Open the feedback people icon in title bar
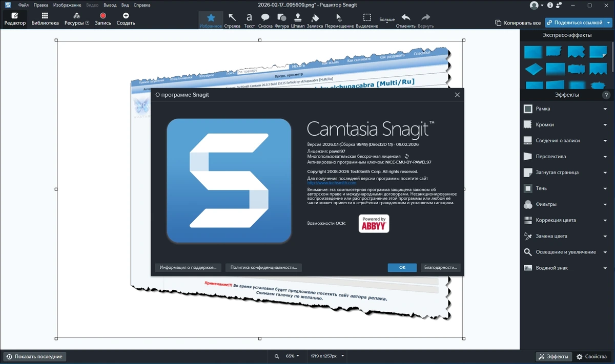Screen dimensions: 615x364 pos(560,6)
